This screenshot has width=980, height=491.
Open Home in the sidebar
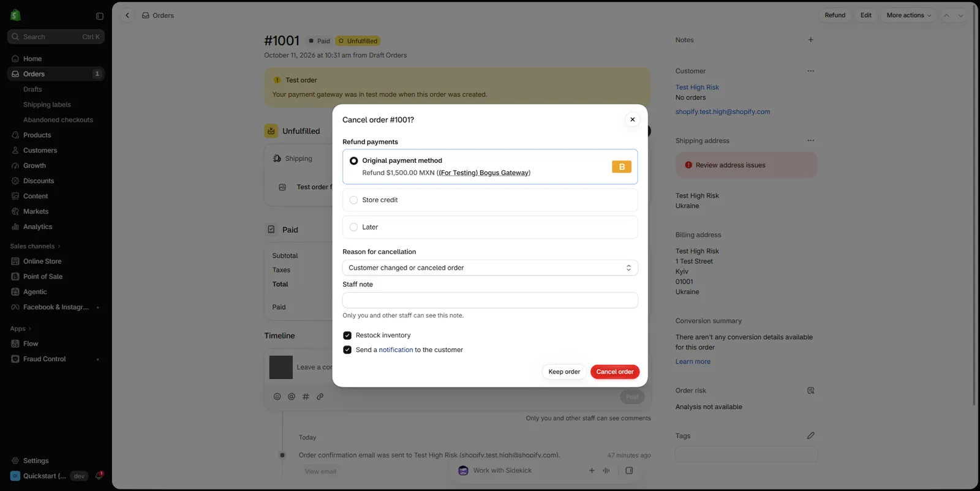click(56, 59)
